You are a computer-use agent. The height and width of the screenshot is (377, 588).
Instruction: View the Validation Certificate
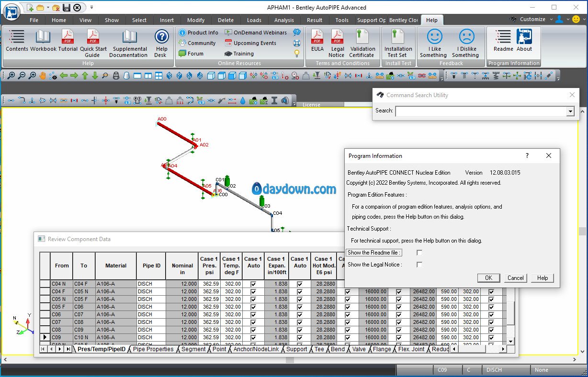click(362, 43)
